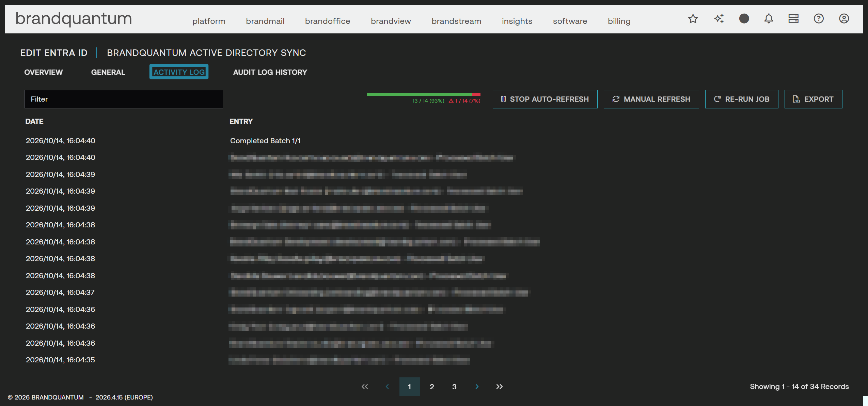Open the billing menu
The height and width of the screenshot is (406, 868).
[619, 21]
